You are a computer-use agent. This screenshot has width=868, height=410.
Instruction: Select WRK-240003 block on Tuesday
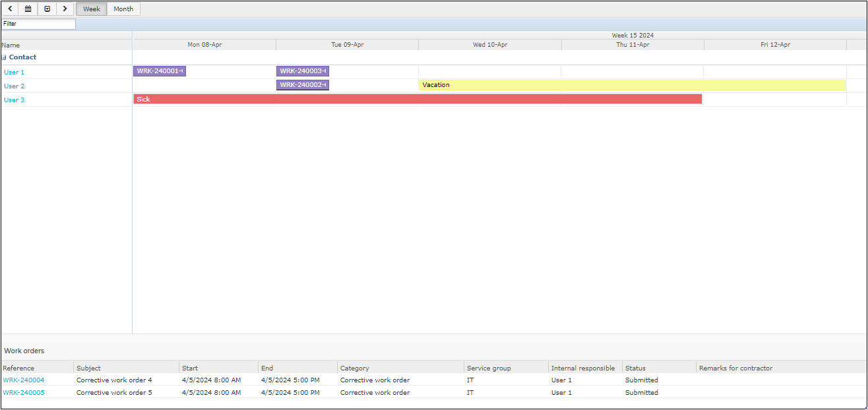tap(303, 71)
